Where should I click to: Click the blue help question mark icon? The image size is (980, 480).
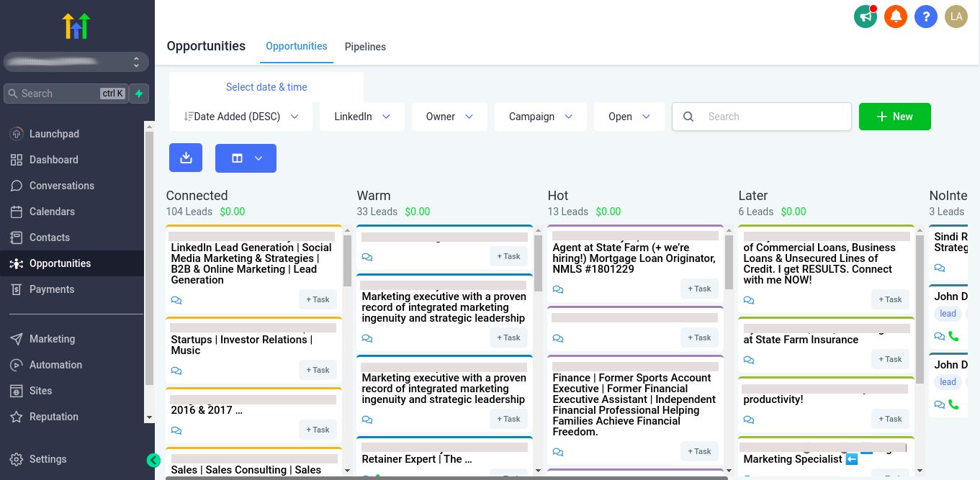click(x=926, y=16)
